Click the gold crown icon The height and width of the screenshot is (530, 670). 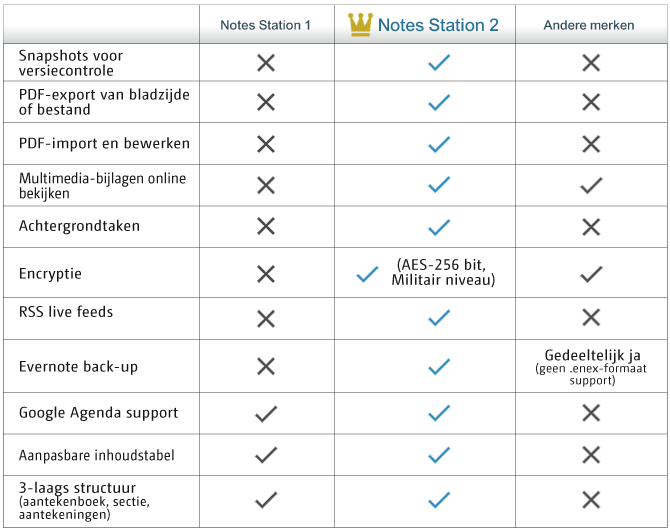pyautogui.click(x=359, y=25)
